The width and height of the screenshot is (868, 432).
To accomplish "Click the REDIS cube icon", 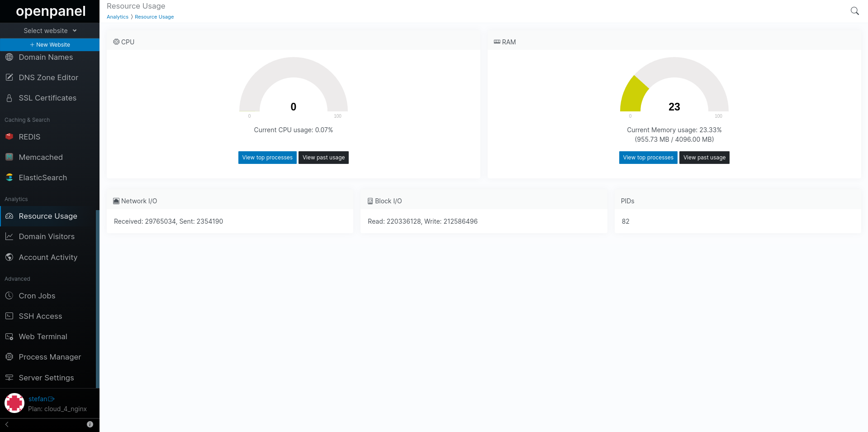I will coord(9,136).
